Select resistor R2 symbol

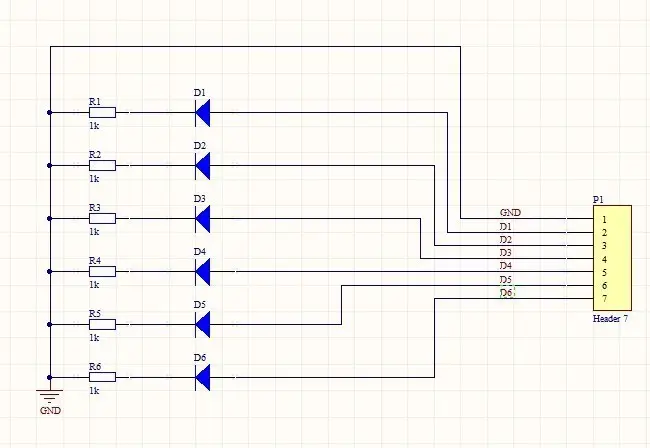point(102,165)
